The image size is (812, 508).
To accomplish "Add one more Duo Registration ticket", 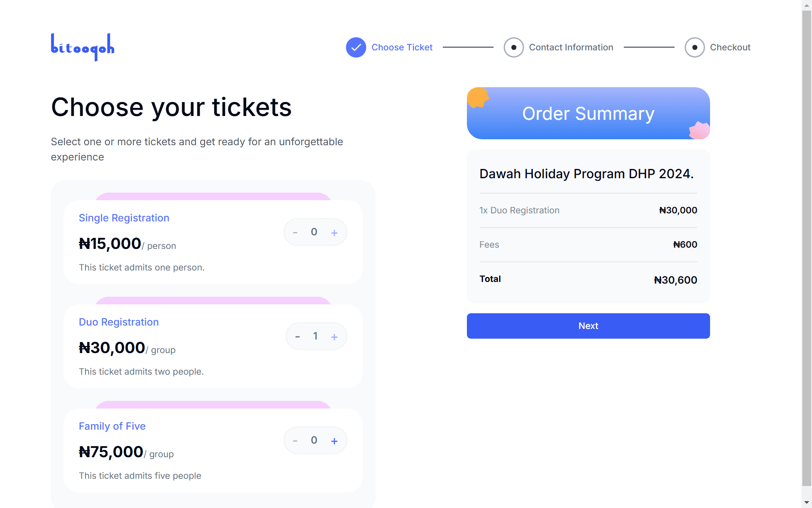I will [x=334, y=337].
